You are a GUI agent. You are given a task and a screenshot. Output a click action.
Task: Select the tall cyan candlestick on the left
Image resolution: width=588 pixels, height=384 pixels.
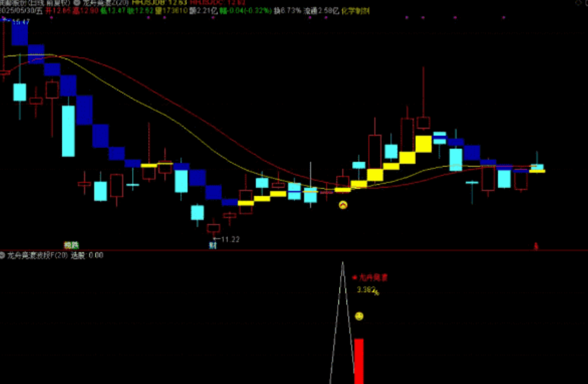(68, 131)
